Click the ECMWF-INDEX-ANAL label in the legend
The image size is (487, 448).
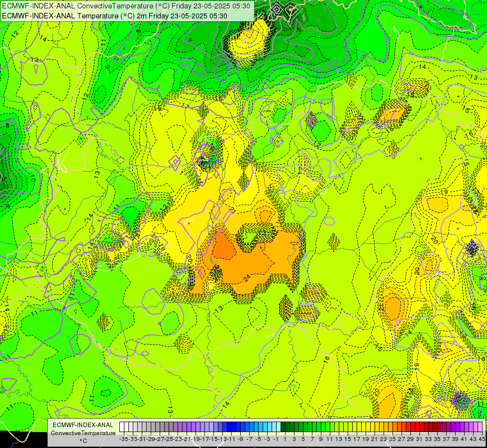click(83, 425)
